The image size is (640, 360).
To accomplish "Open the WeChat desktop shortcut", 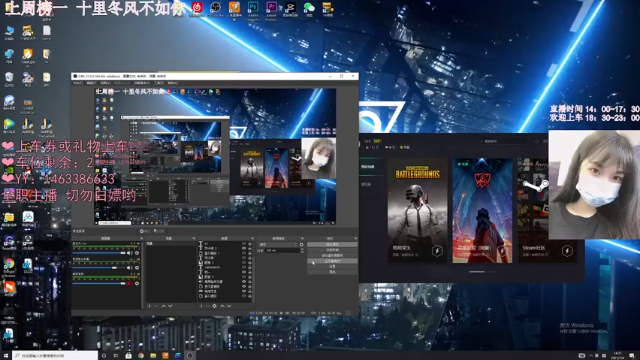I will tap(309, 7).
